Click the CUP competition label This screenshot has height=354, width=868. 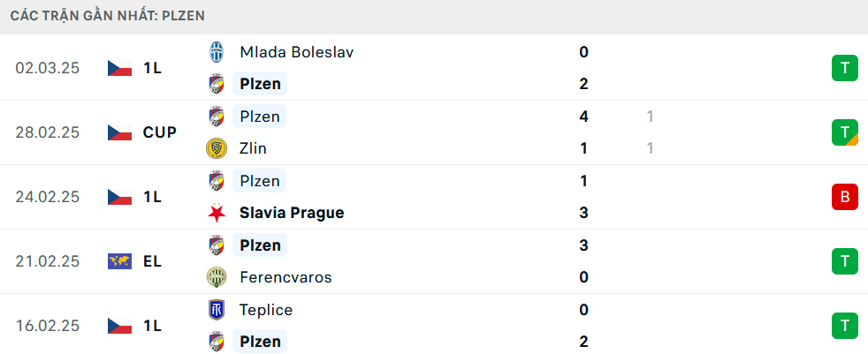pyautogui.click(x=160, y=132)
